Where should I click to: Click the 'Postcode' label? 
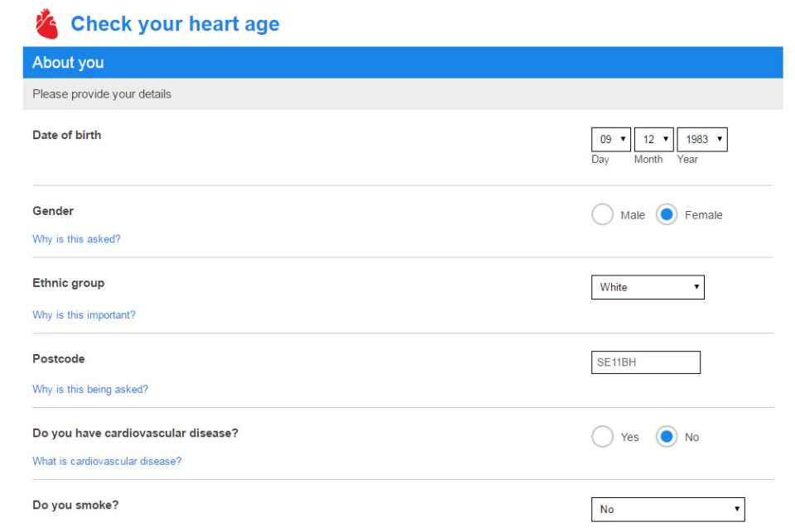(x=59, y=359)
